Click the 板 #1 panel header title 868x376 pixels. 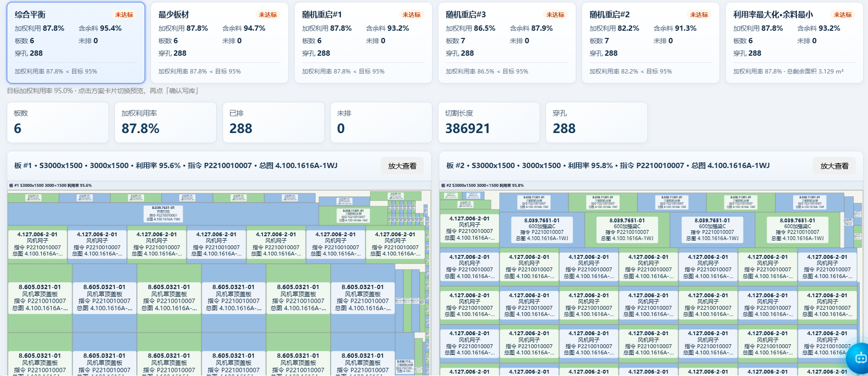click(176, 166)
